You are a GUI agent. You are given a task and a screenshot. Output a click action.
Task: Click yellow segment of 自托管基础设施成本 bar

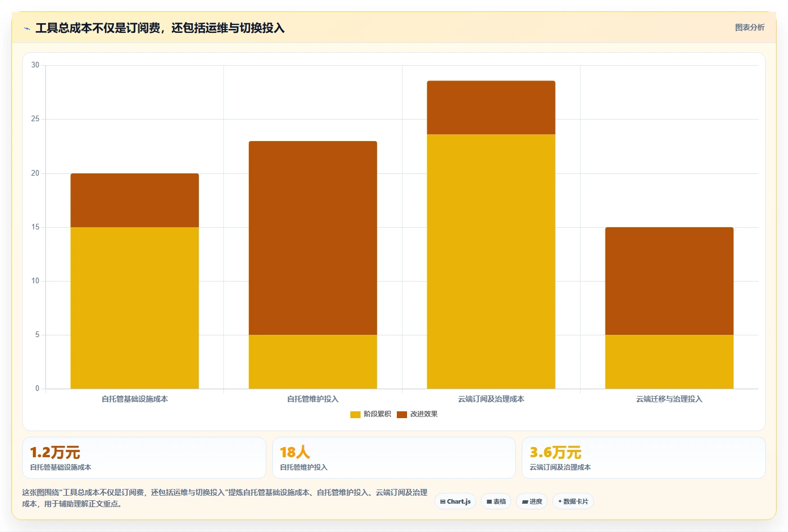(x=134, y=308)
